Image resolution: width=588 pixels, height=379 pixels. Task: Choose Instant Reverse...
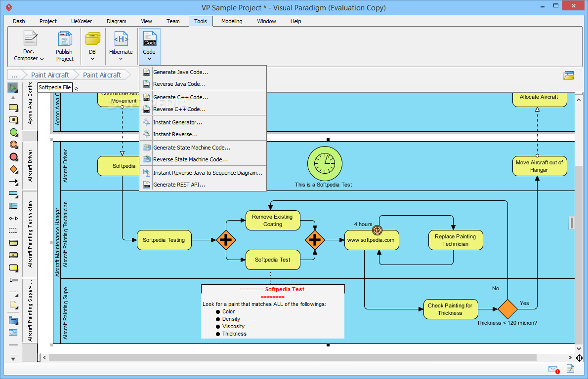click(x=203, y=134)
